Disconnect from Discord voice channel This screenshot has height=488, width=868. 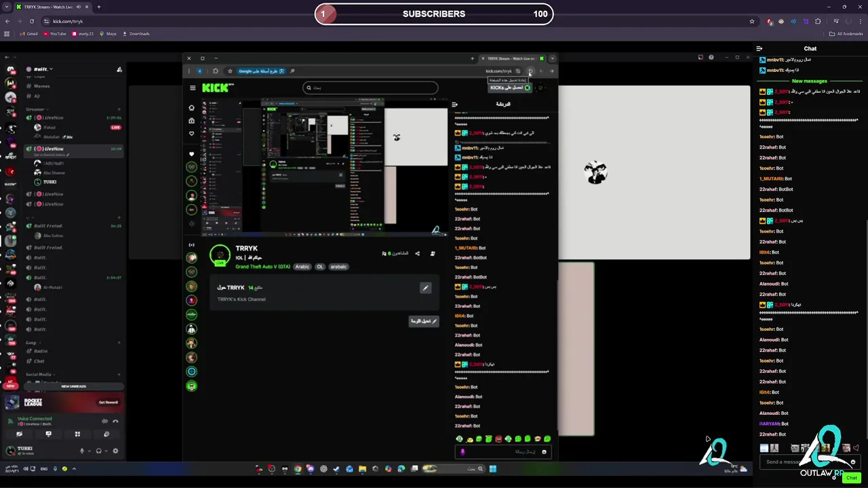(115, 421)
